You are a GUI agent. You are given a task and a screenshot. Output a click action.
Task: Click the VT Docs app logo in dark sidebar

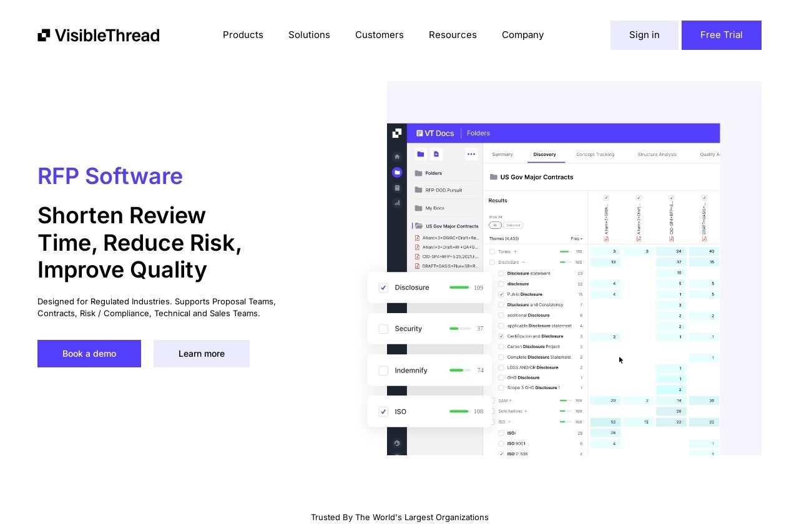[397, 133]
